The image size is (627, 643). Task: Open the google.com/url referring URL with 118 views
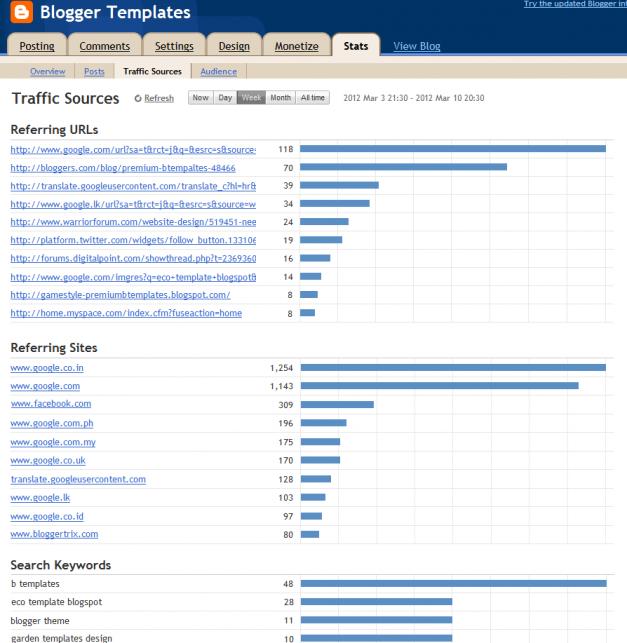pos(133,150)
